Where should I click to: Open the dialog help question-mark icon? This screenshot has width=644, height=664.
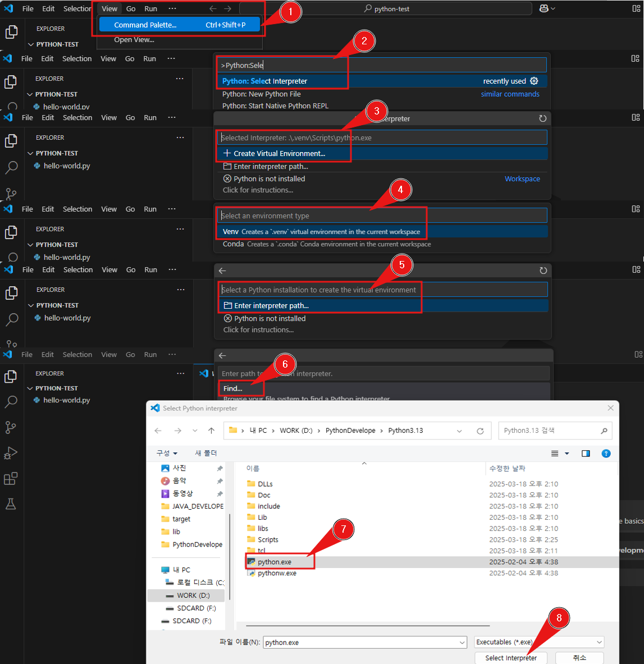click(x=606, y=454)
